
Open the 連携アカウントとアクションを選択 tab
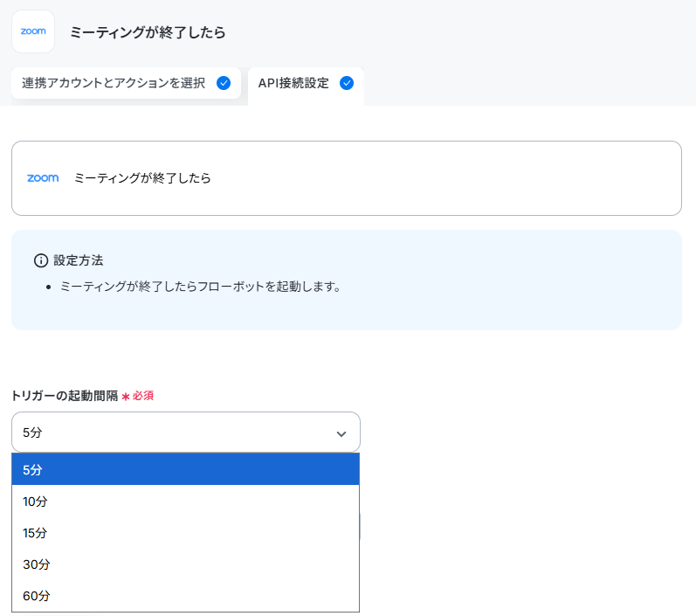click(x=126, y=83)
